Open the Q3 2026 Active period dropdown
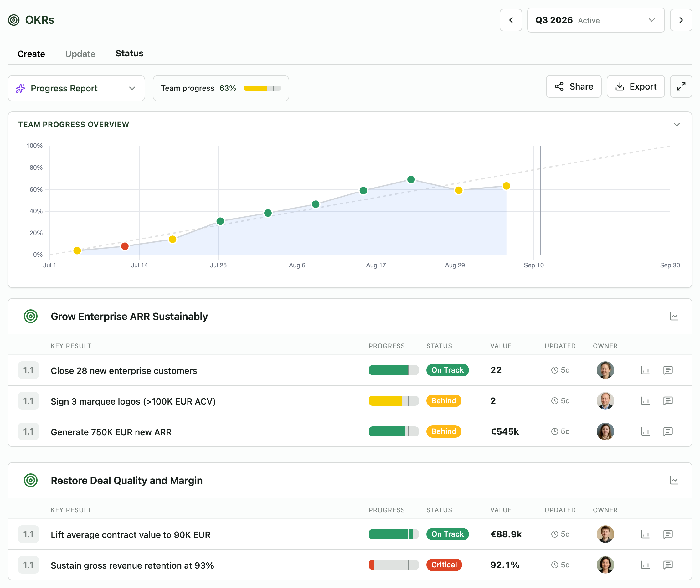700x588 pixels. click(x=596, y=20)
